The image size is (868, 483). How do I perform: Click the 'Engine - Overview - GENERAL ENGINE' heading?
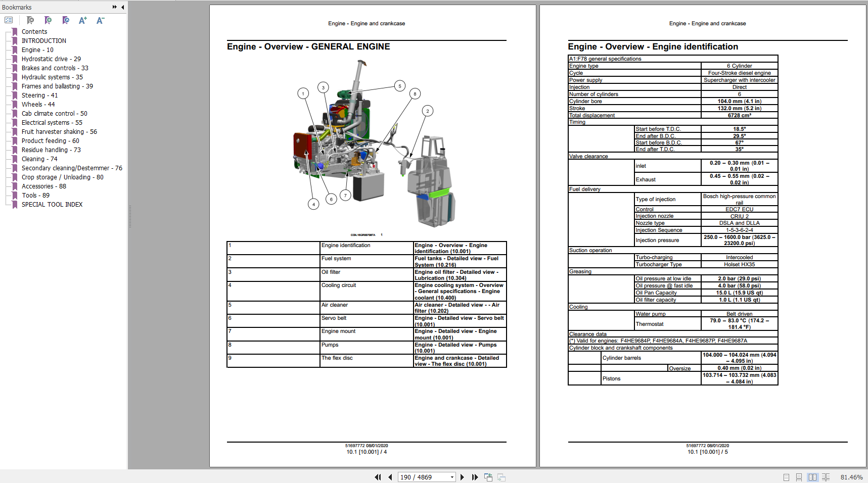[x=308, y=46]
